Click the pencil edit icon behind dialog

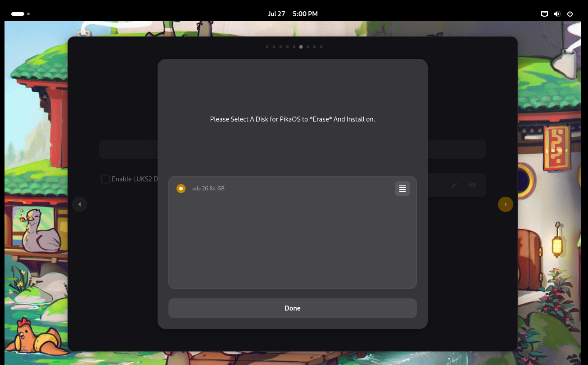pos(454,185)
